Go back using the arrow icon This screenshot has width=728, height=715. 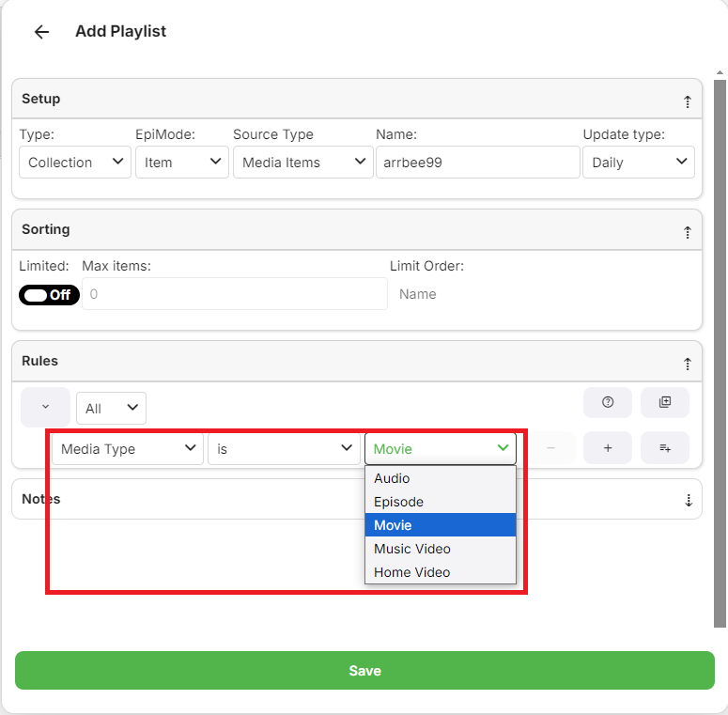[41, 32]
